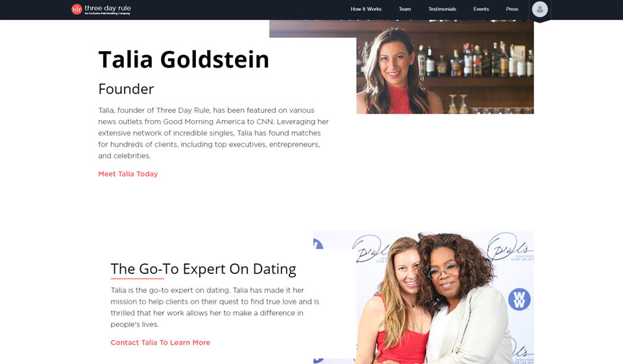This screenshot has width=623, height=364.
Task: Click the three day rule logo text
Action: point(108,8)
